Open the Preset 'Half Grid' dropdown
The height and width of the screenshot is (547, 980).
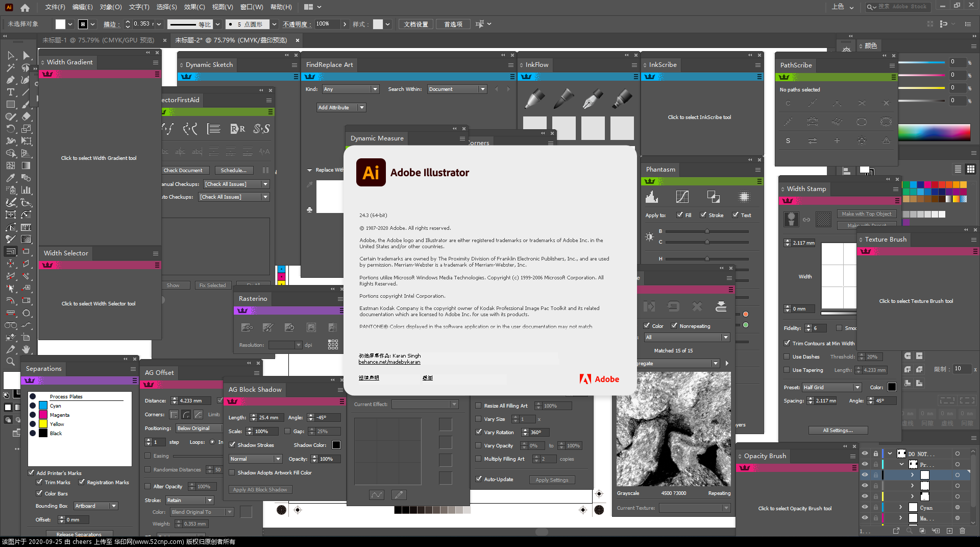[x=831, y=387]
